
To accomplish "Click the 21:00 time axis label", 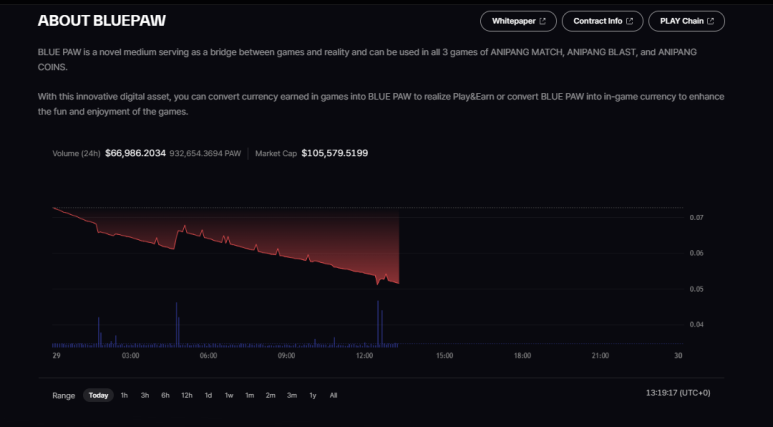I will [600, 356].
